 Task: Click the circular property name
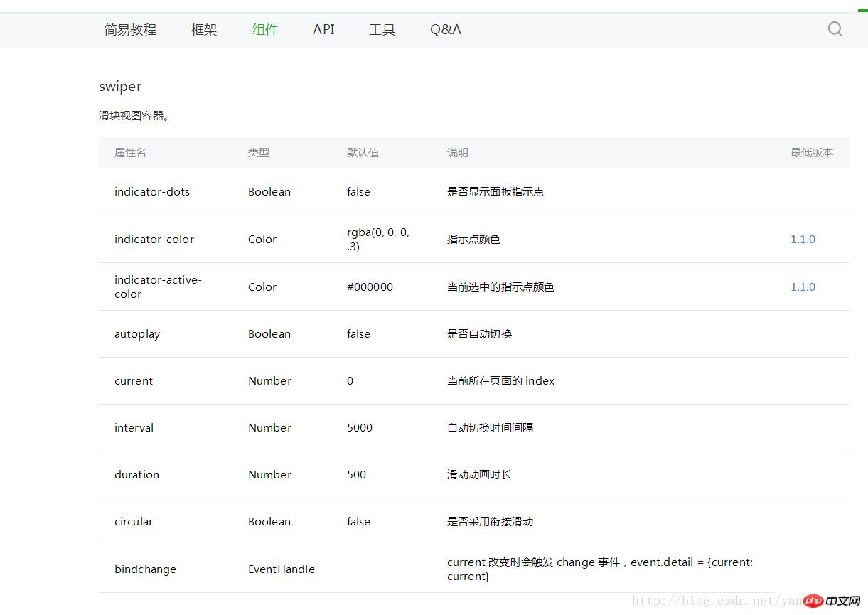pos(134,522)
